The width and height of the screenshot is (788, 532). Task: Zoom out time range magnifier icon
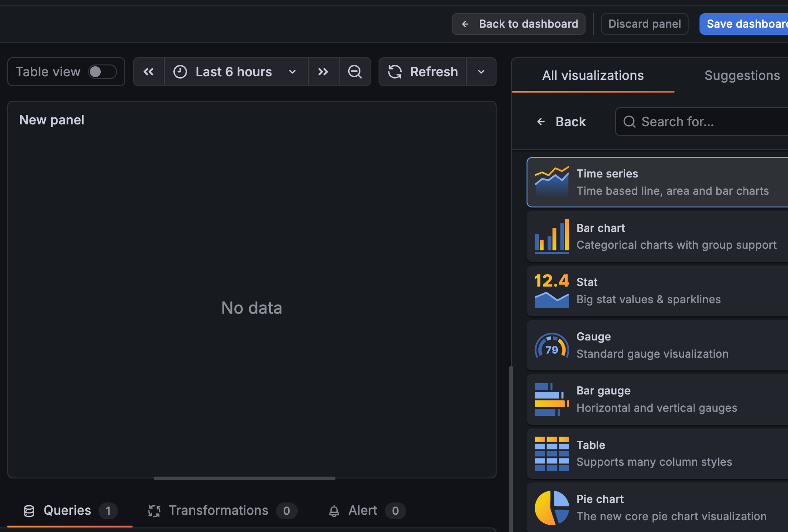coord(355,72)
